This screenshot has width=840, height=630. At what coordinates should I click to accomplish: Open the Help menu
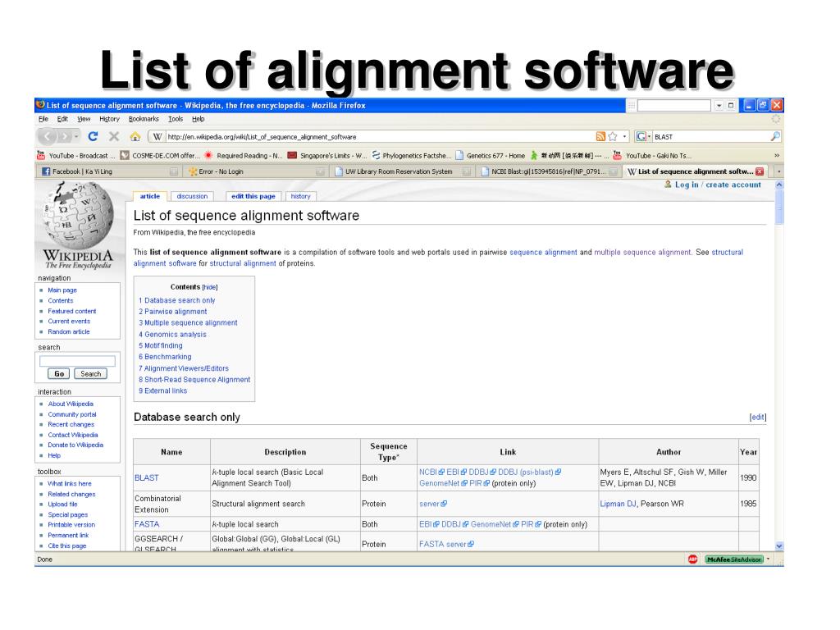199,119
